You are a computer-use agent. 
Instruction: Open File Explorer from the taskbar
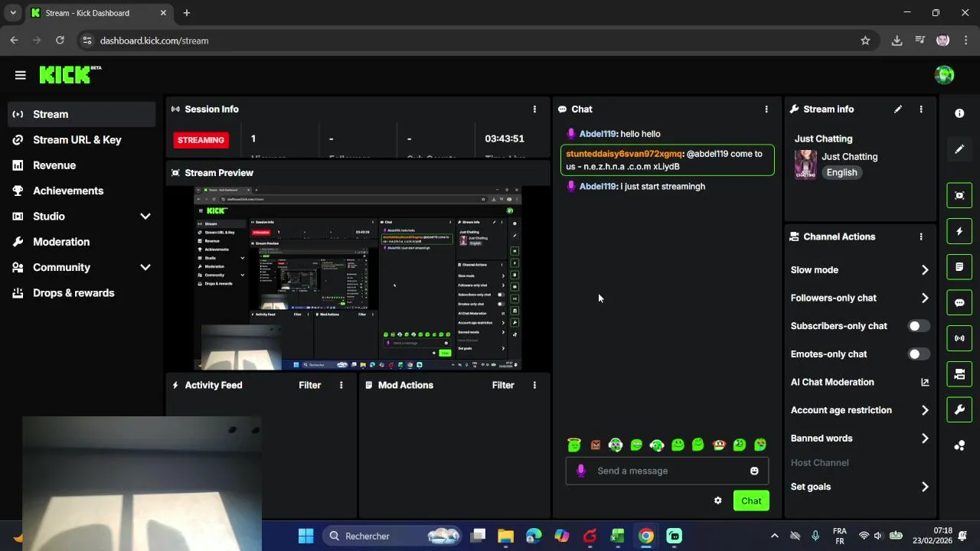pyautogui.click(x=505, y=536)
